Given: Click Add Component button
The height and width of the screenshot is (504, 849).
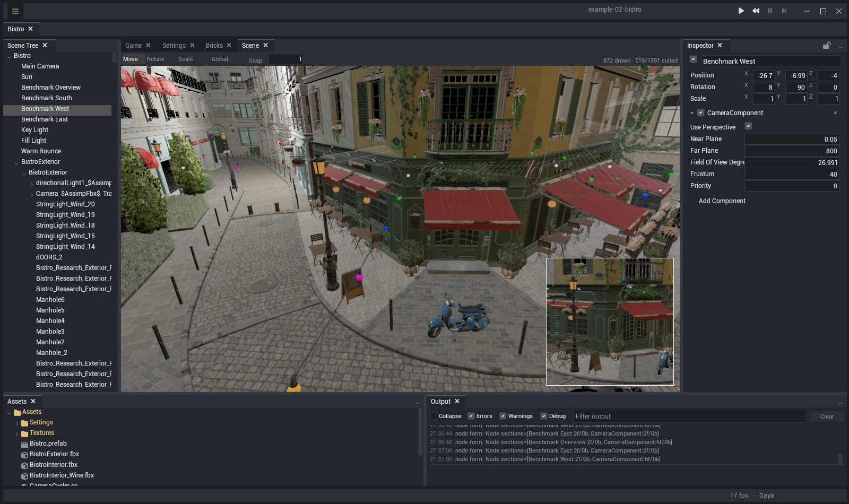Looking at the screenshot, I should click(722, 201).
